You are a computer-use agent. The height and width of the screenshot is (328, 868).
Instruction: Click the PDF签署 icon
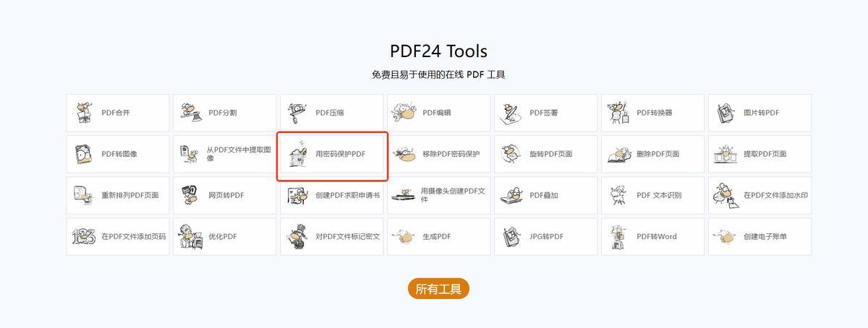[512, 113]
